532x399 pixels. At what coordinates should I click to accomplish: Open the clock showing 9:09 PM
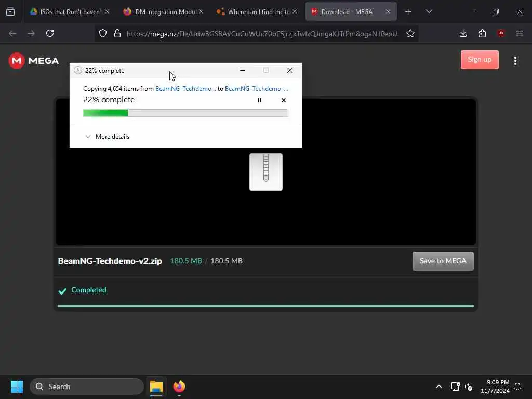495,387
